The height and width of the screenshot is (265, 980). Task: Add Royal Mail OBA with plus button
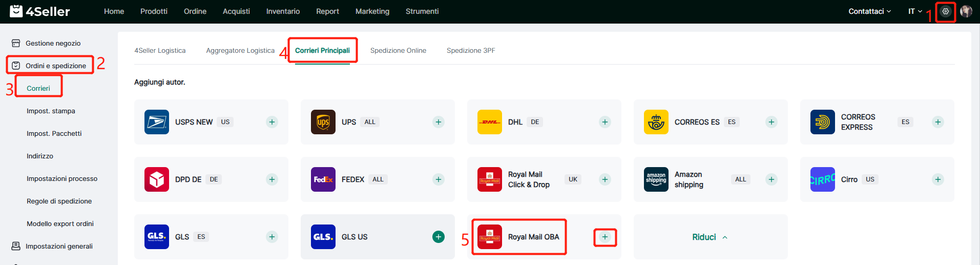[x=605, y=237]
